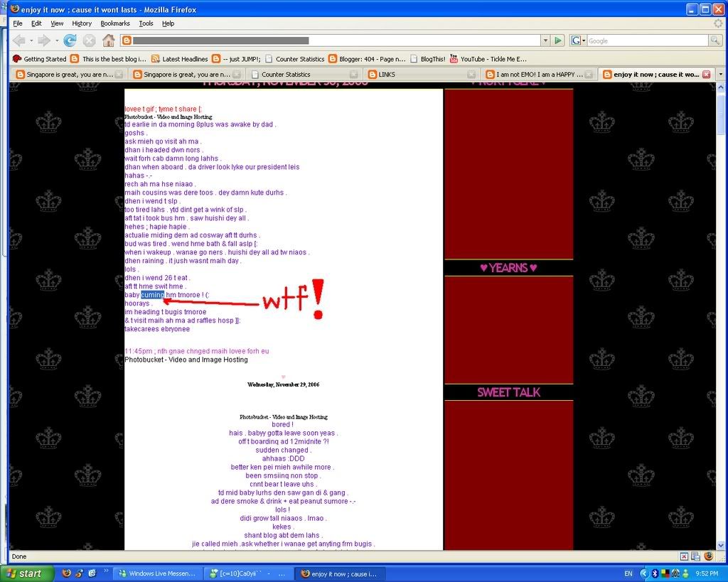728x582 pixels.
Task: Open 'This is the best blog i...' bookmark
Action: click(x=108, y=59)
